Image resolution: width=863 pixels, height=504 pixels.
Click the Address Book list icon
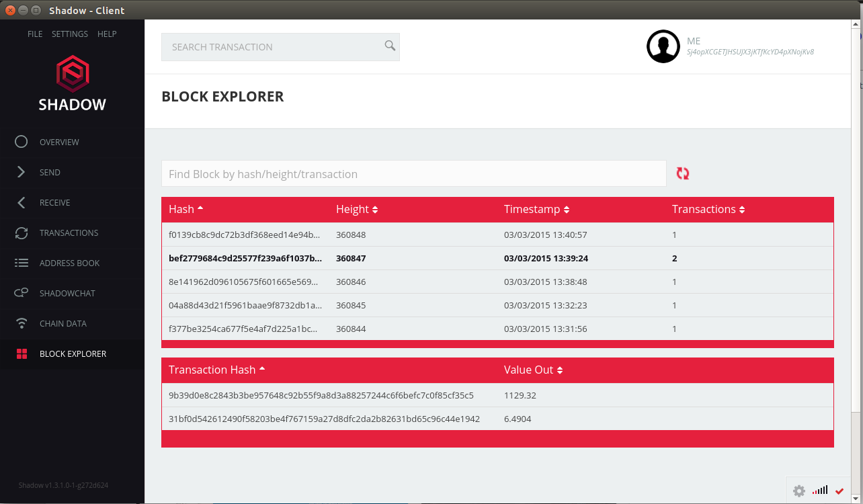[22, 263]
